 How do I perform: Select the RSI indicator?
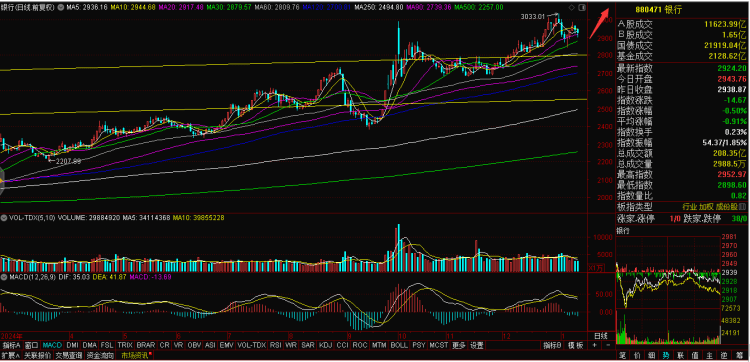point(276,345)
